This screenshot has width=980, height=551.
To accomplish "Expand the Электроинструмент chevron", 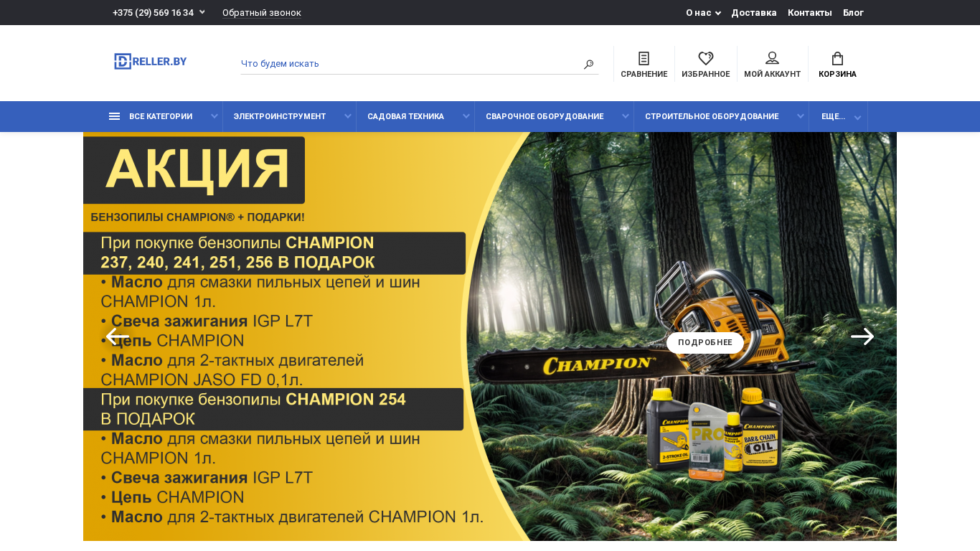I will (348, 117).
